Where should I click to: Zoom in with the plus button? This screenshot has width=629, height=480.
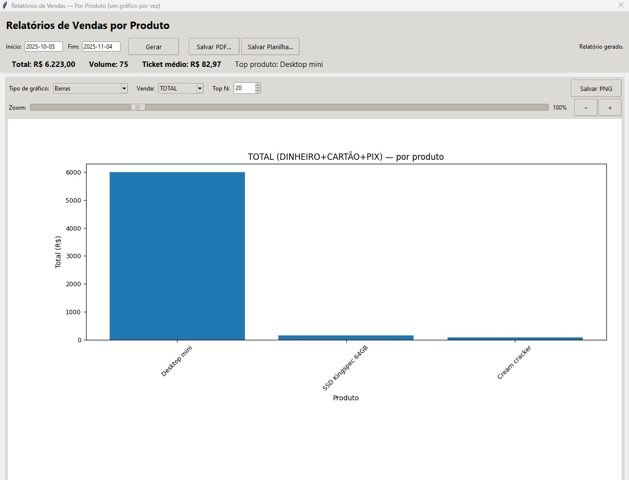pyautogui.click(x=609, y=107)
